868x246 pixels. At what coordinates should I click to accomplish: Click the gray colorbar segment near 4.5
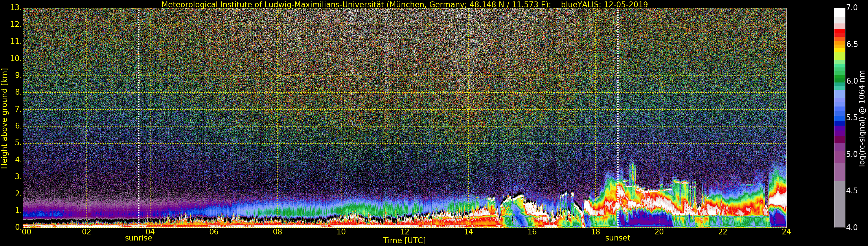(x=839, y=204)
